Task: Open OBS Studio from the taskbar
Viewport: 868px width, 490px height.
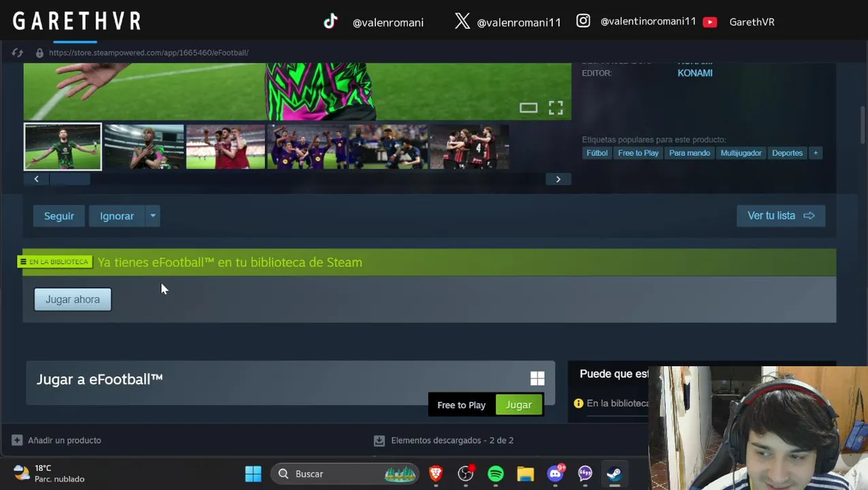Action: coord(466,474)
